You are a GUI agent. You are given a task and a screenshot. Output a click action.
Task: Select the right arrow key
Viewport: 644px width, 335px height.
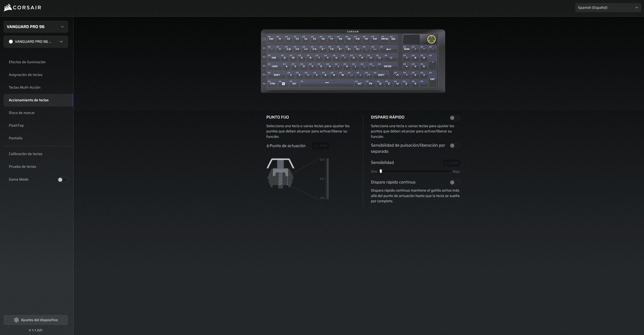click(x=406, y=83)
